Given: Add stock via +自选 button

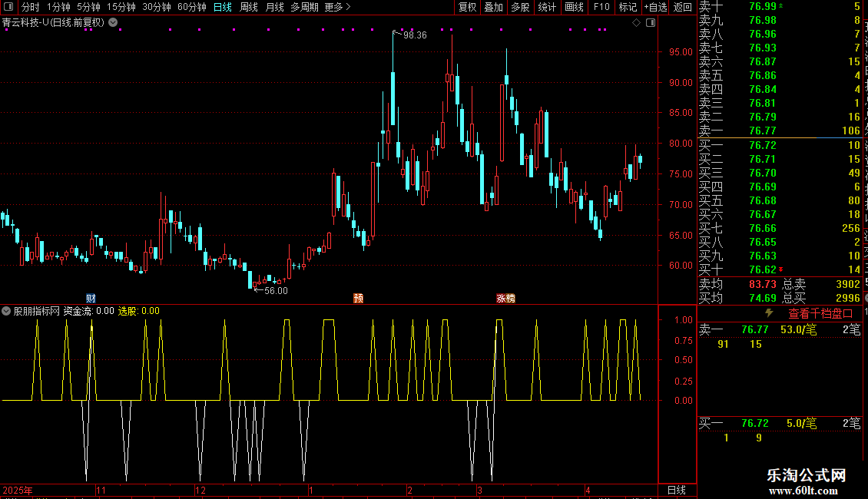Looking at the screenshot, I should [x=656, y=7].
